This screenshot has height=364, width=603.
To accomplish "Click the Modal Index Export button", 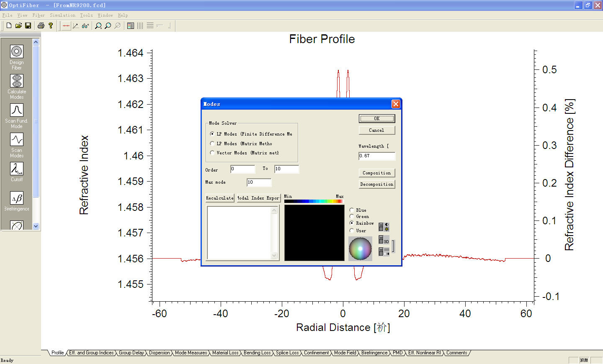I will (258, 198).
